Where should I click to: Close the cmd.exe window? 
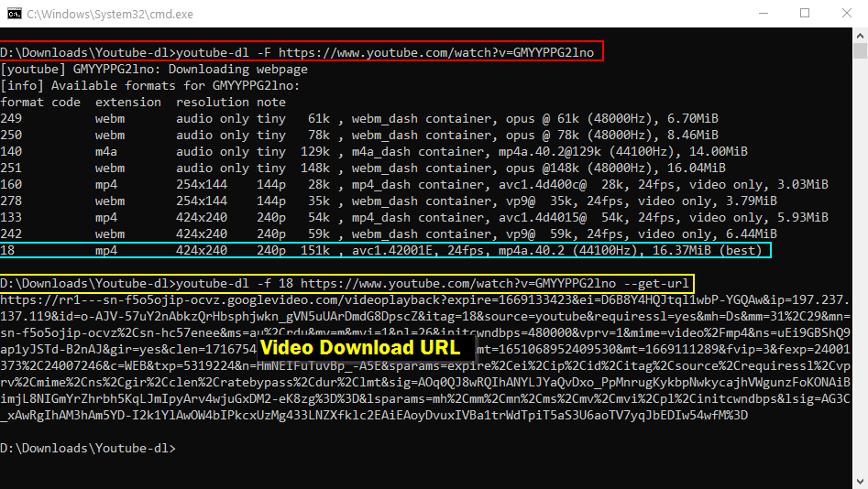tap(846, 13)
